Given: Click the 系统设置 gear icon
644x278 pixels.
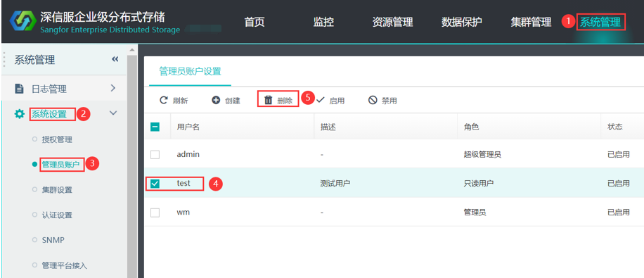Looking at the screenshot, I should coord(19,114).
